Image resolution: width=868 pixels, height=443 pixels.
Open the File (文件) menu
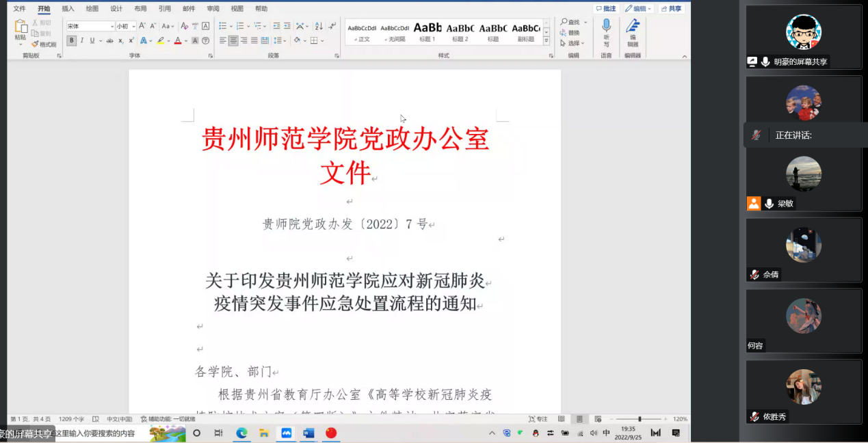[x=19, y=9]
